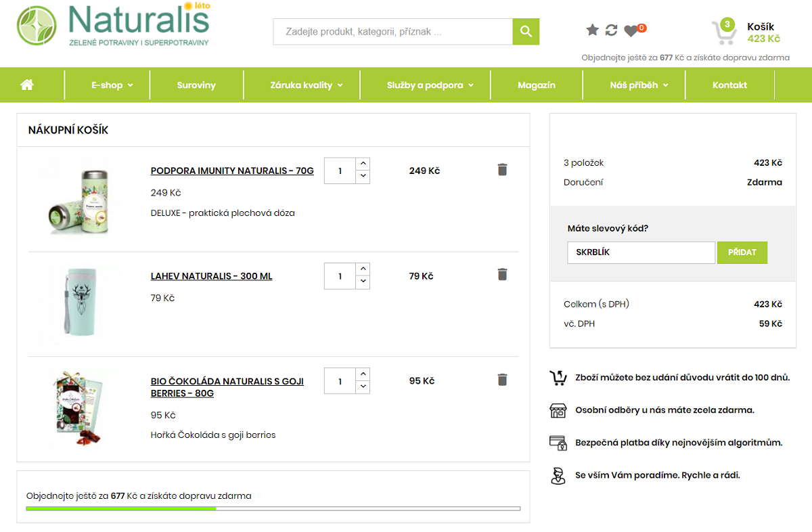The height and width of the screenshot is (532, 812).
Task: Decrease quantity of Bio čokoláda
Action: pyautogui.click(x=363, y=387)
